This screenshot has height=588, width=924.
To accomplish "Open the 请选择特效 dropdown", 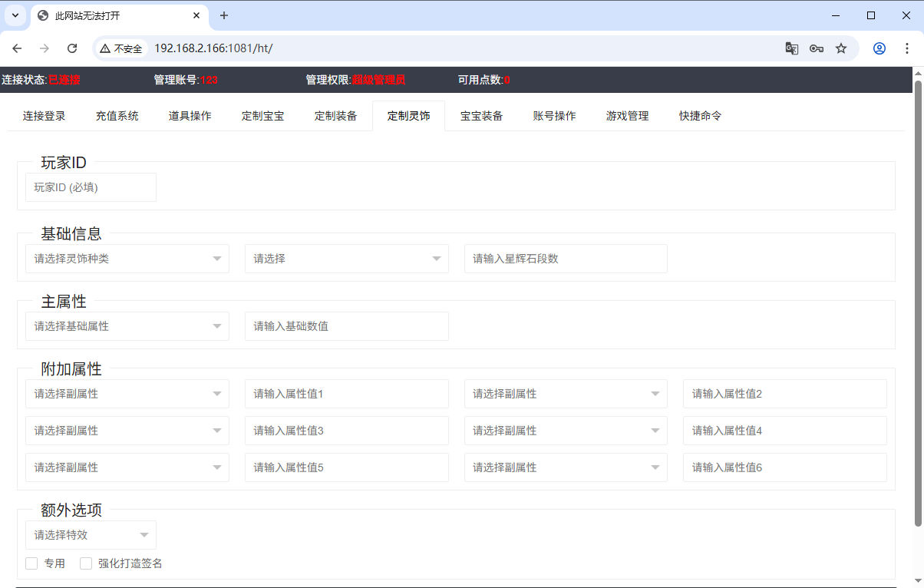I will pos(91,535).
